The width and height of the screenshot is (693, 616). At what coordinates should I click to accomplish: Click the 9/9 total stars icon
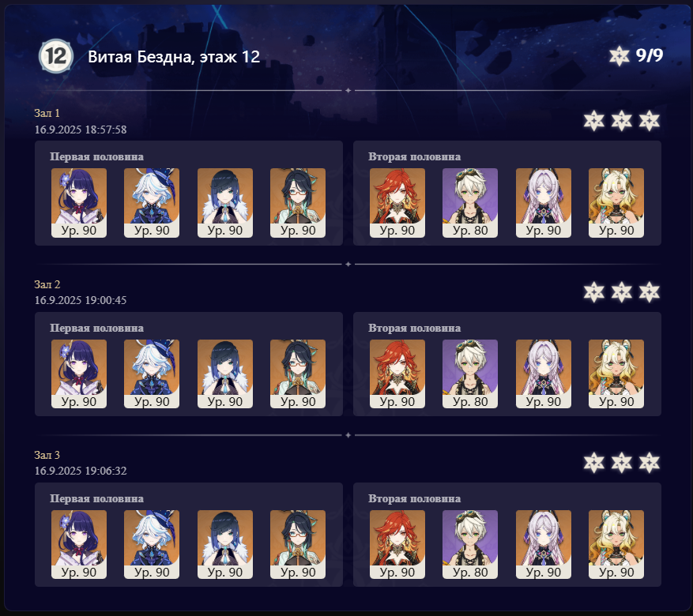(x=619, y=56)
